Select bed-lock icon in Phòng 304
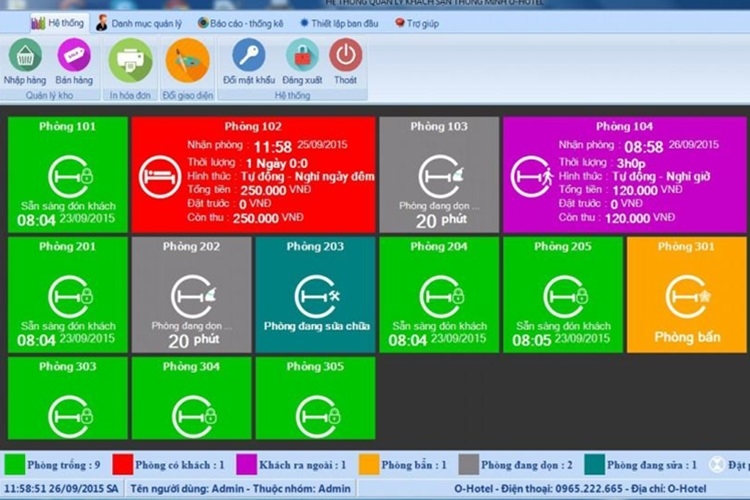 (194, 417)
